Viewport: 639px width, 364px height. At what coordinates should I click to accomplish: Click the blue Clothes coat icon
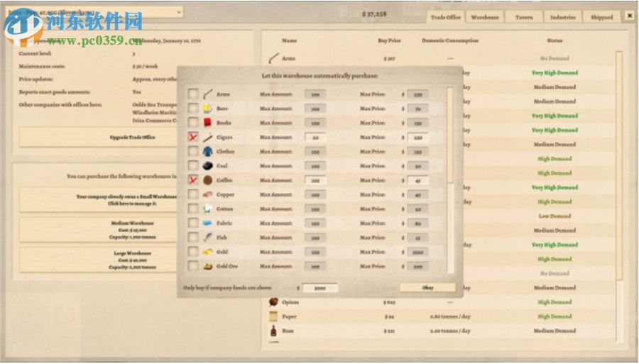click(x=208, y=151)
